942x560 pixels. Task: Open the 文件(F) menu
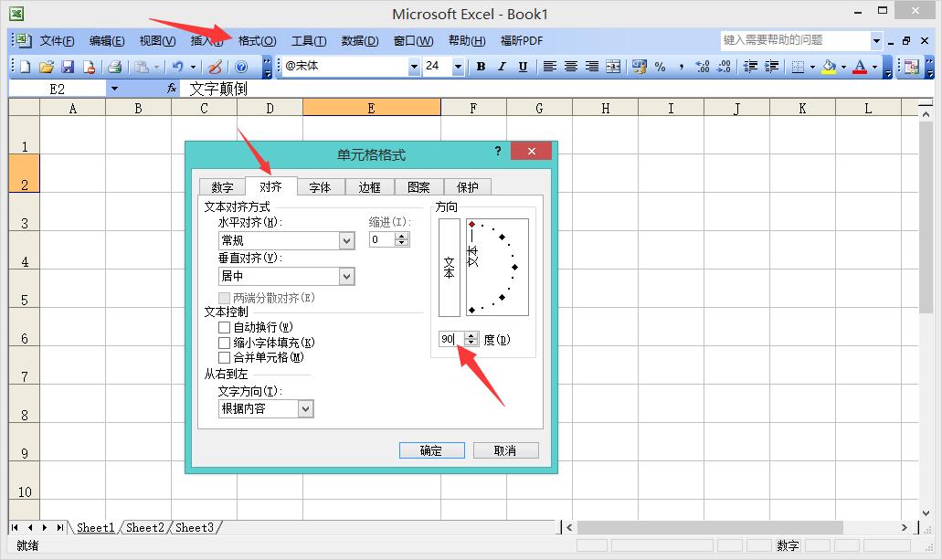[x=57, y=41]
